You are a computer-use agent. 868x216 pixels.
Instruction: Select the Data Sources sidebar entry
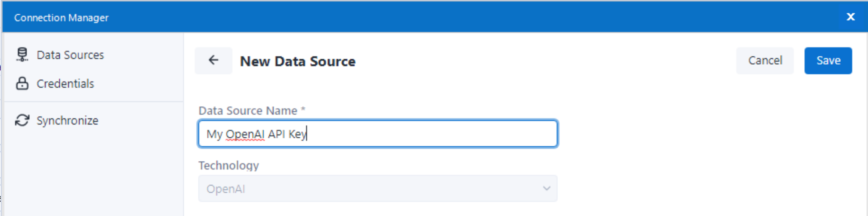coord(70,55)
